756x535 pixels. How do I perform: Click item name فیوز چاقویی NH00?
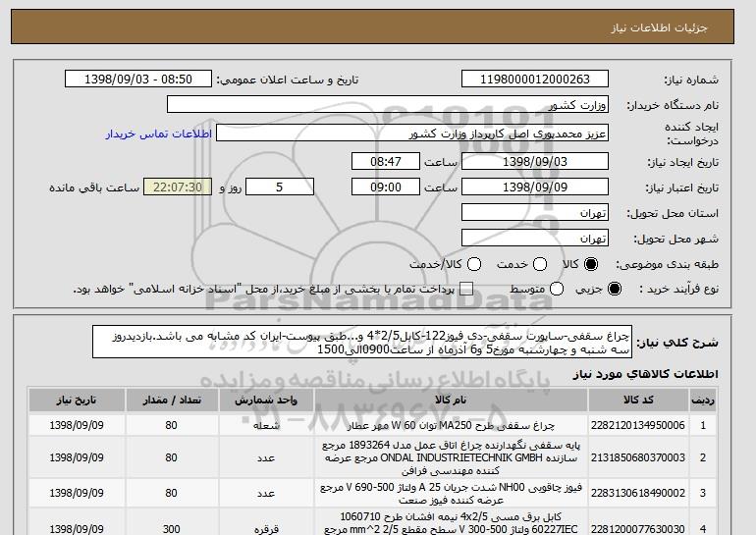(451, 494)
